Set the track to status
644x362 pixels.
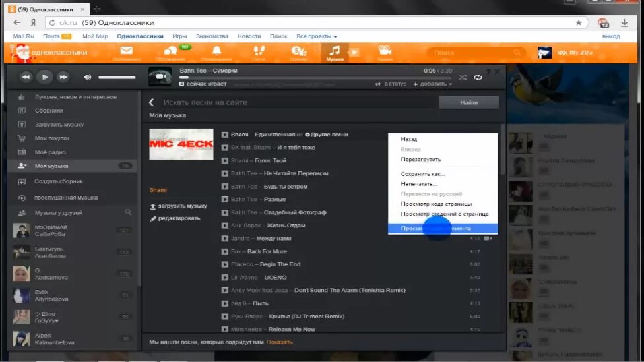tap(391, 84)
